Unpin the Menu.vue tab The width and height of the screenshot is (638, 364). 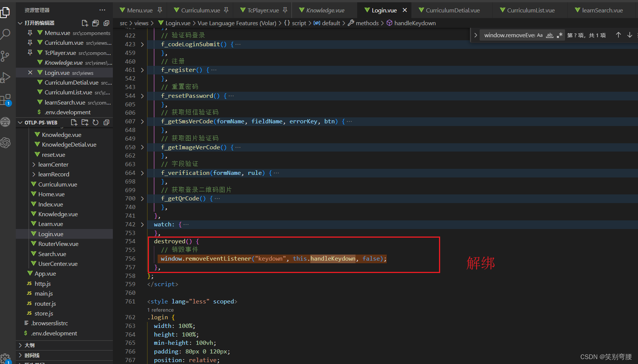pyautogui.click(x=160, y=10)
